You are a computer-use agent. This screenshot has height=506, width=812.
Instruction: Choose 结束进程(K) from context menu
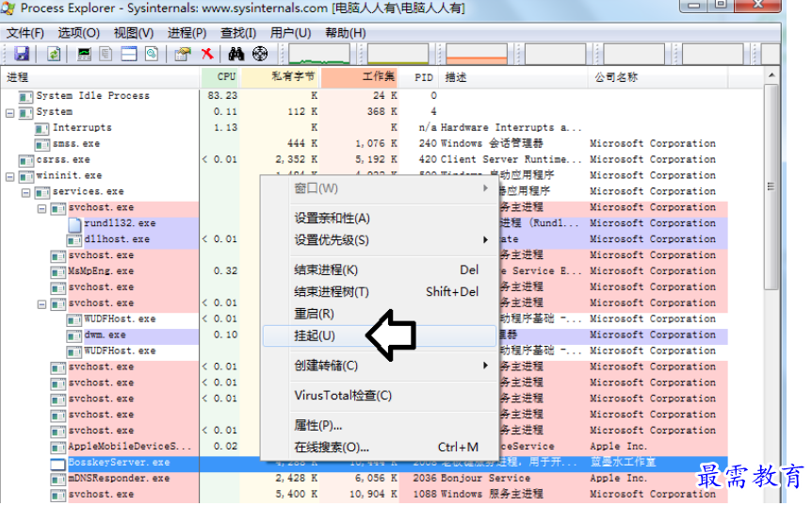pos(379,269)
